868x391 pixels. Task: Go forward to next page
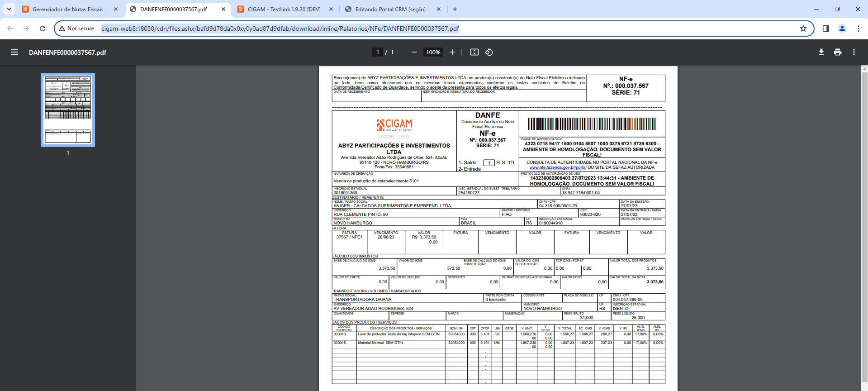tap(26, 29)
